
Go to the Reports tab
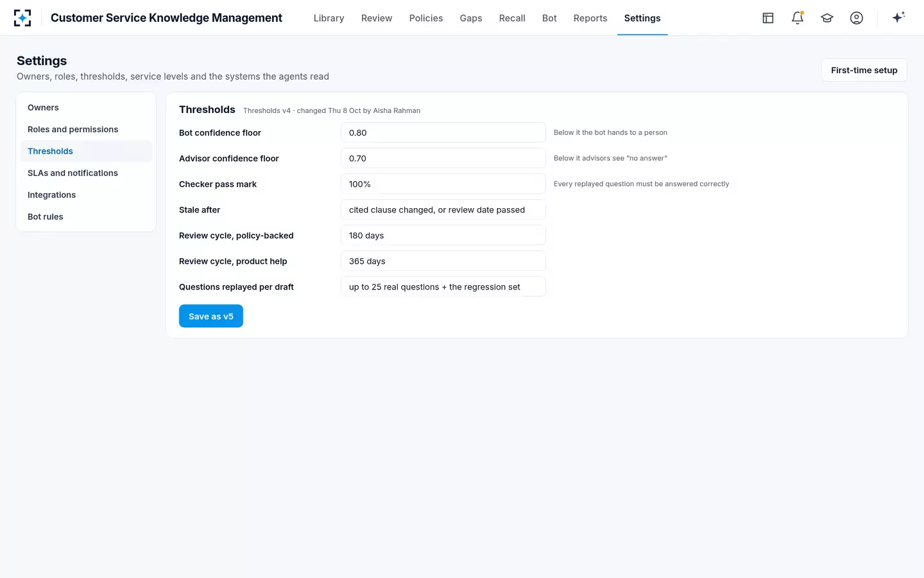pos(590,18)
